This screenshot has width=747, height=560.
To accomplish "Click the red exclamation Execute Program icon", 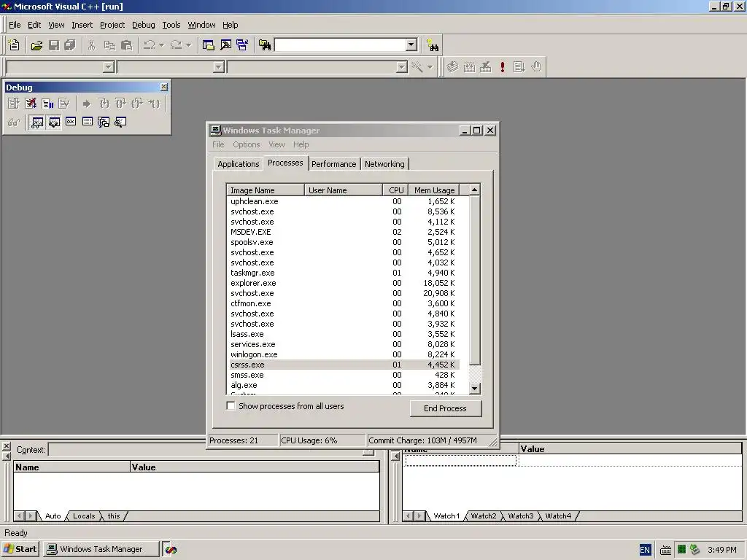I will tap(502, 66).
